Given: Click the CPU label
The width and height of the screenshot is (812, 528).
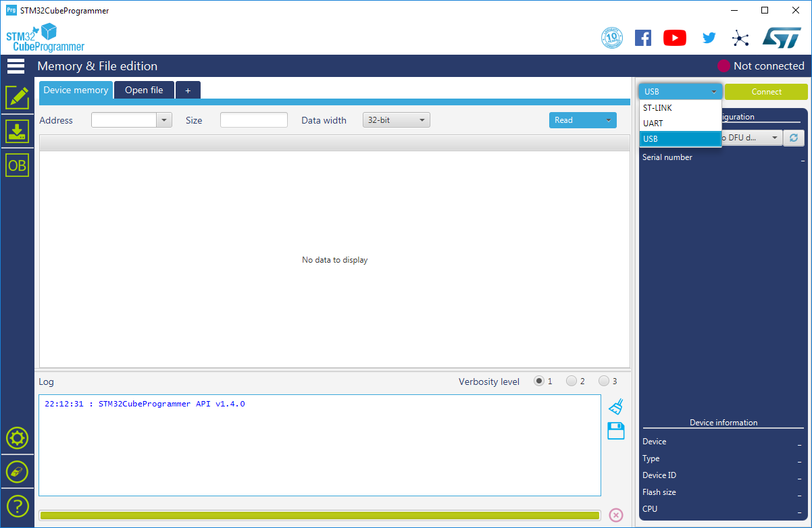Looking at the screenshot, I should pos(650,509).
